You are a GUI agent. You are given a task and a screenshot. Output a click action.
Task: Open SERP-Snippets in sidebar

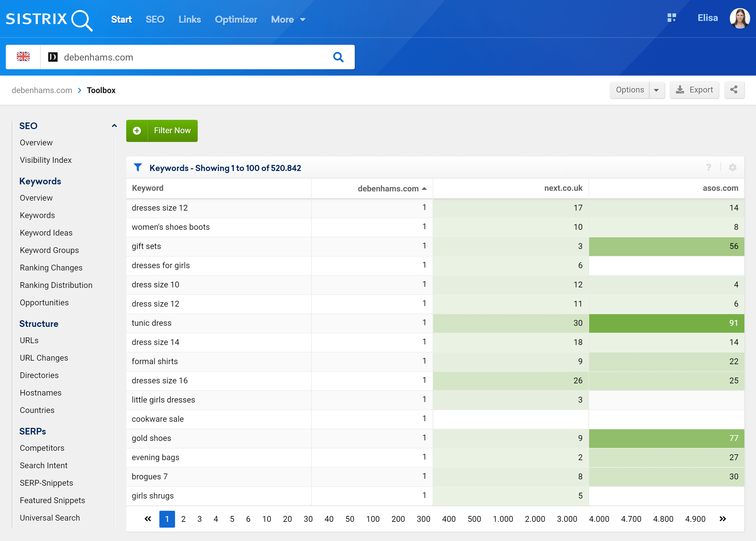(46, 483)
